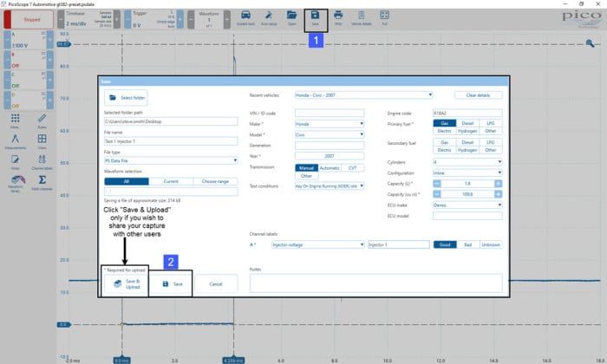
Task: Go to previous Waveform with minus button
Action: pos(191,19)
